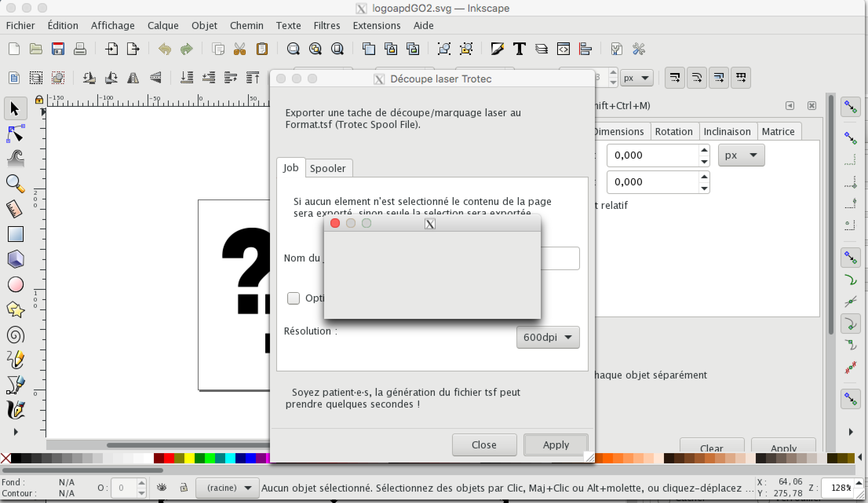The height and width of the screenshot is (503, 868).
Task: Select the 3D Box tool
Action: 15,259
